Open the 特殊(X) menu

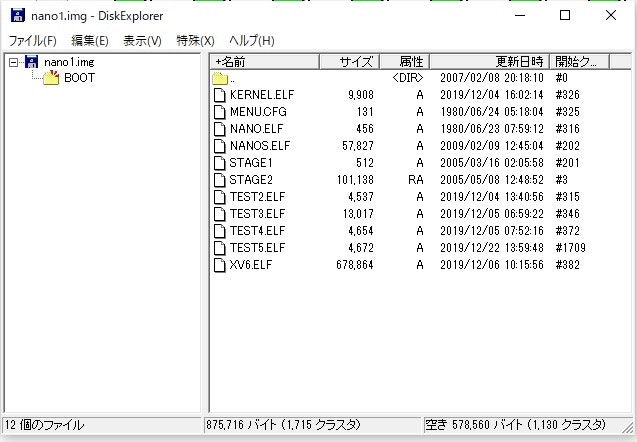coord(195,41)
